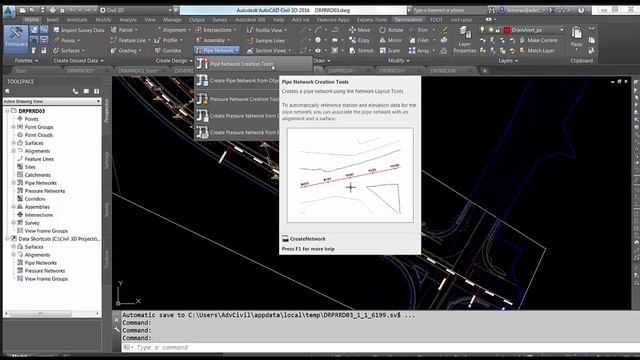This screenshot has height=360, width=640.
Task: Click the Stretch tool
Action: point(361,51)
